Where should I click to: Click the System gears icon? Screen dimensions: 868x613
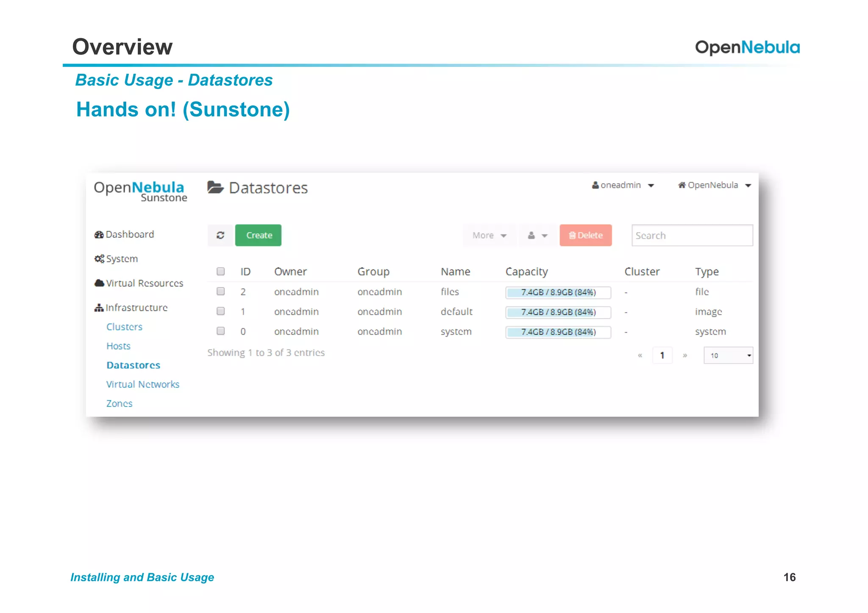coord(99,259)
